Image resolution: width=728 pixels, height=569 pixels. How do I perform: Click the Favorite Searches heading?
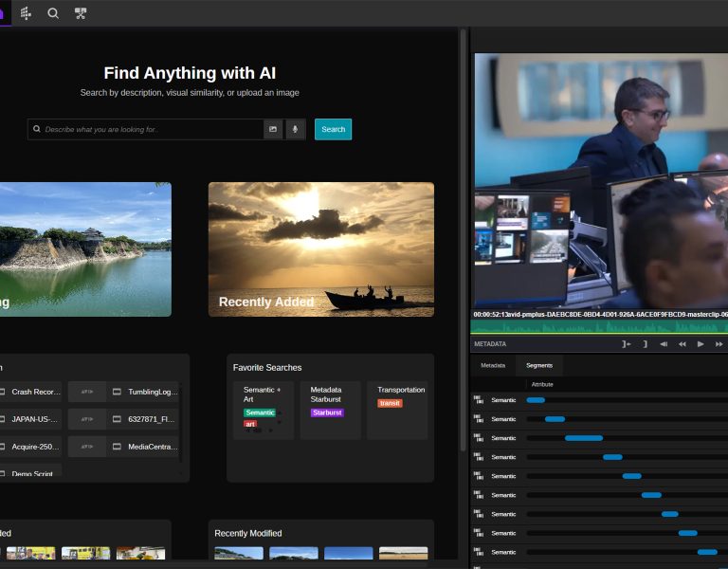(267, 367)
